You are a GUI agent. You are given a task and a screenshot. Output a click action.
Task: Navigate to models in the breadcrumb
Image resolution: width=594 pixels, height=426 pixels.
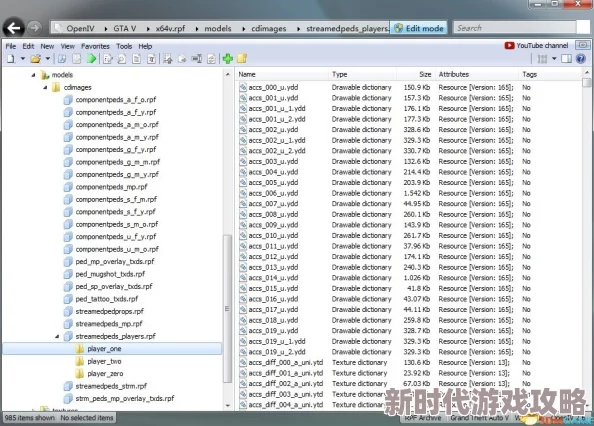coord(218,28)
